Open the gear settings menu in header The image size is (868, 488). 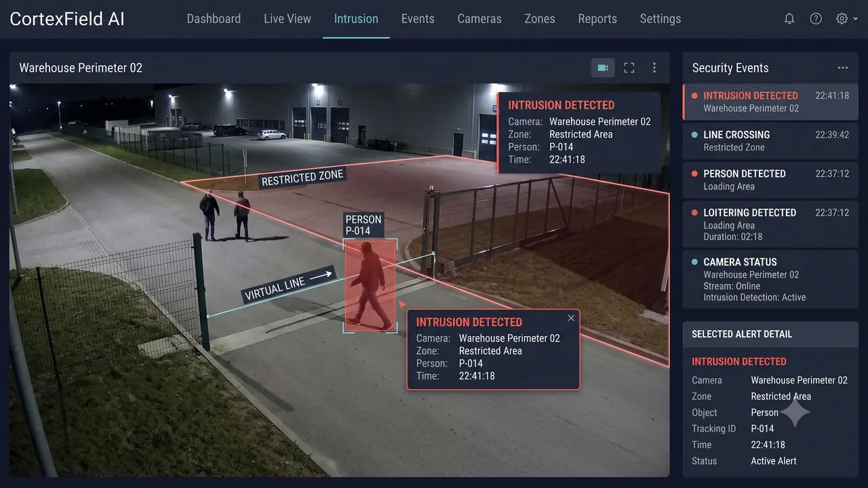[847, 19]
